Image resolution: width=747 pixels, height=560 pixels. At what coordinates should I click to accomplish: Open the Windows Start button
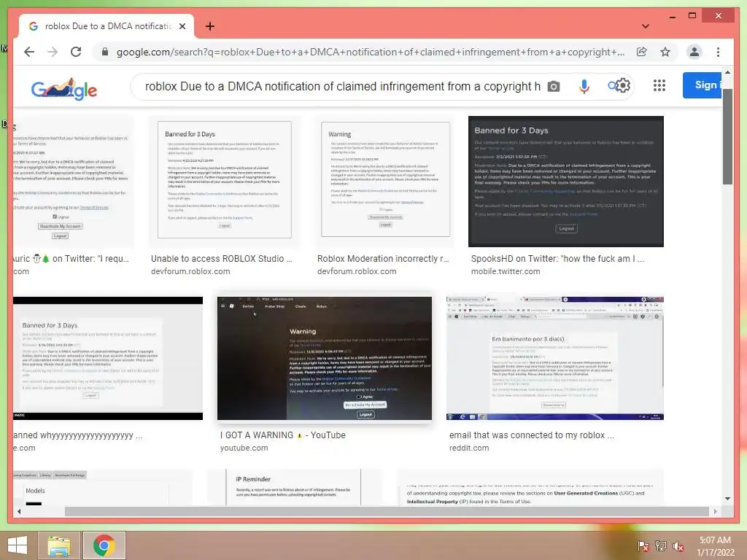(x=18, y=545)
